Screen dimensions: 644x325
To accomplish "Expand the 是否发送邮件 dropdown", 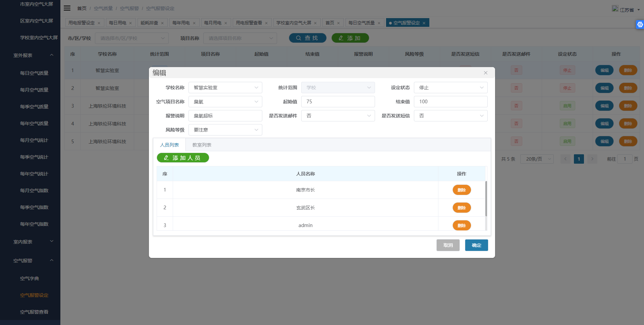I will click(338, 116).
